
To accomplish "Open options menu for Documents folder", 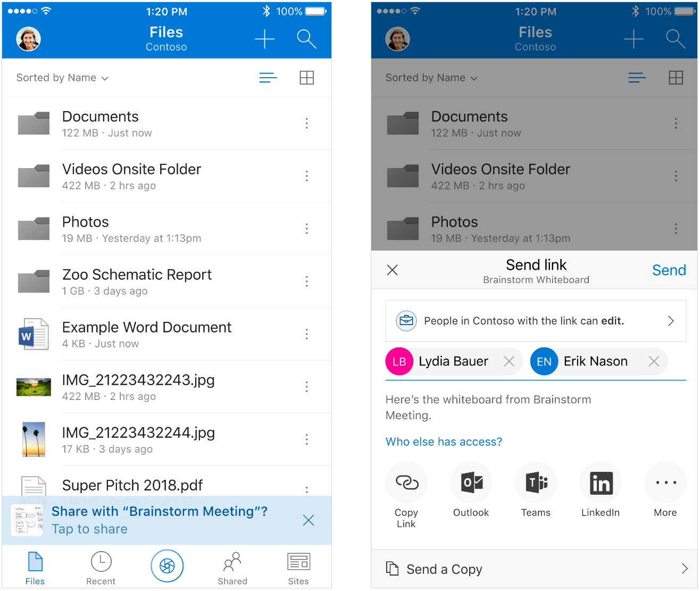I will point(307,123).
